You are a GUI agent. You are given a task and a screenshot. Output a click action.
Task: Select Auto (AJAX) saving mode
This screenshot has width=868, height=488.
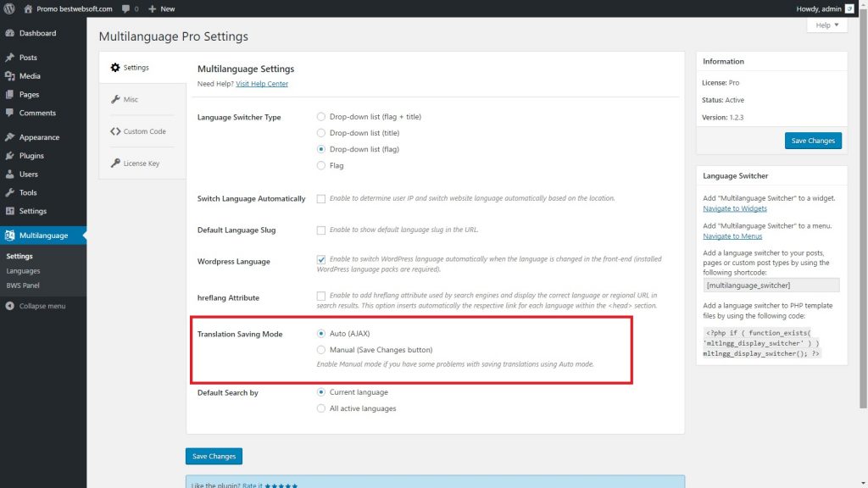[x=321, y=334]
